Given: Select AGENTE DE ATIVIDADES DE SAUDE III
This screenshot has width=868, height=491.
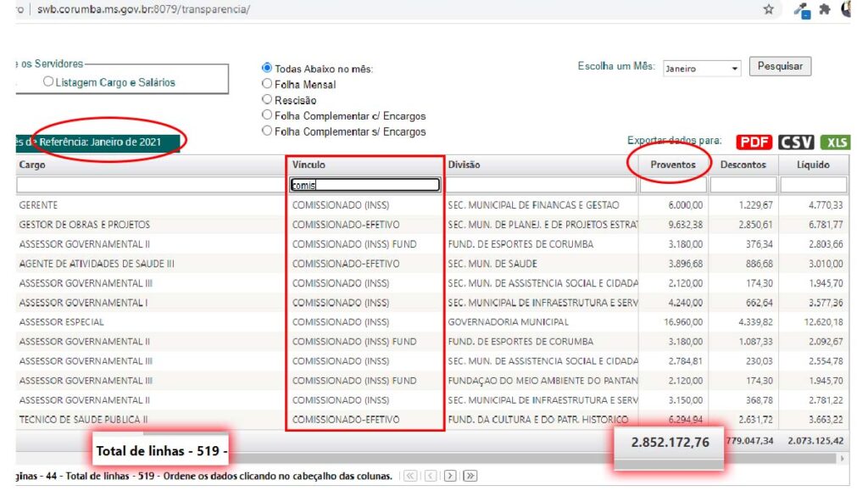Looking at the screenshot, I should coord(97,264).
